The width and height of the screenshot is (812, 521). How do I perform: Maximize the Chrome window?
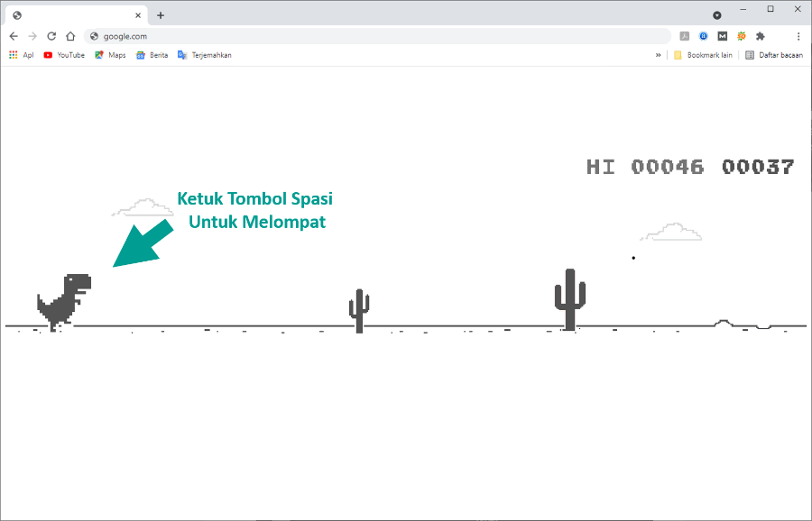770,9
